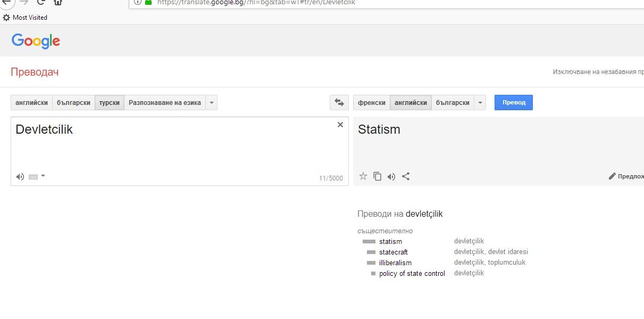Choose Разпознаване на езика language detection

pyautogui.click(x=165, y=102)
